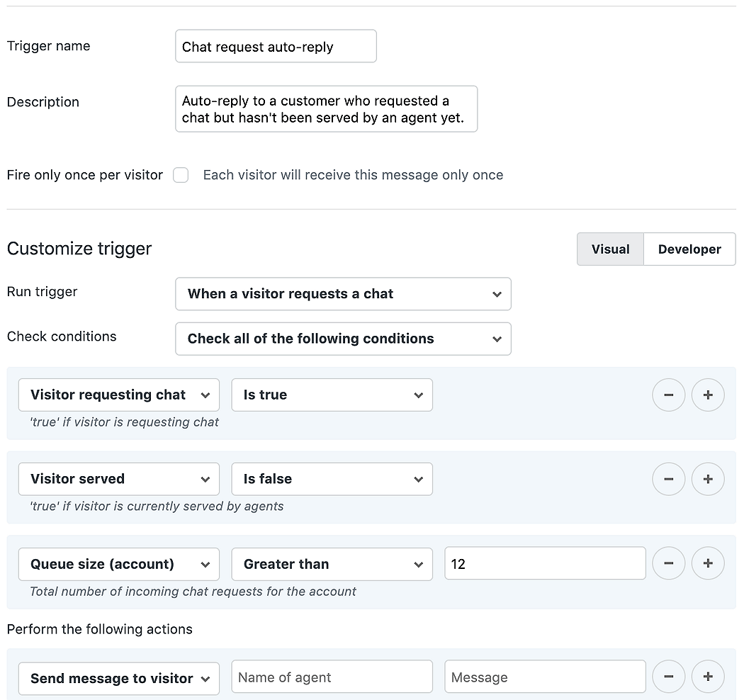Add a new condition after Visitor served

tap(708, 479)
